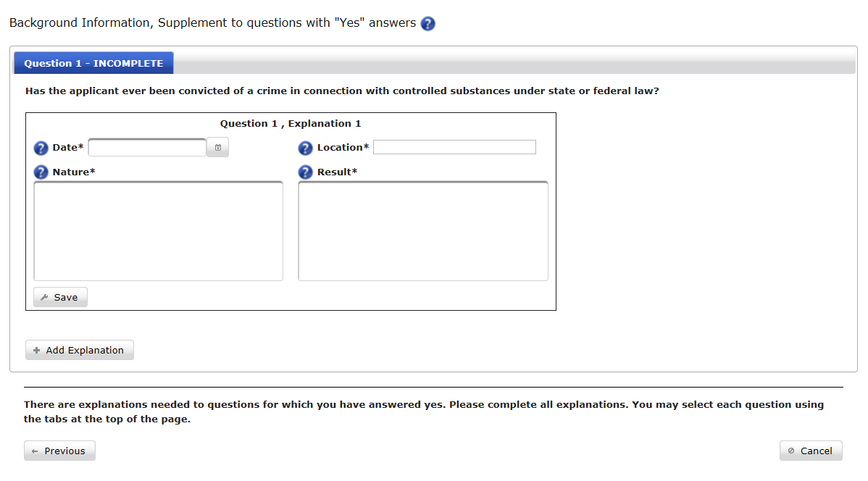Click into the Location text box
The height and width of the screenshot is (481, 868).
[454, 148]
